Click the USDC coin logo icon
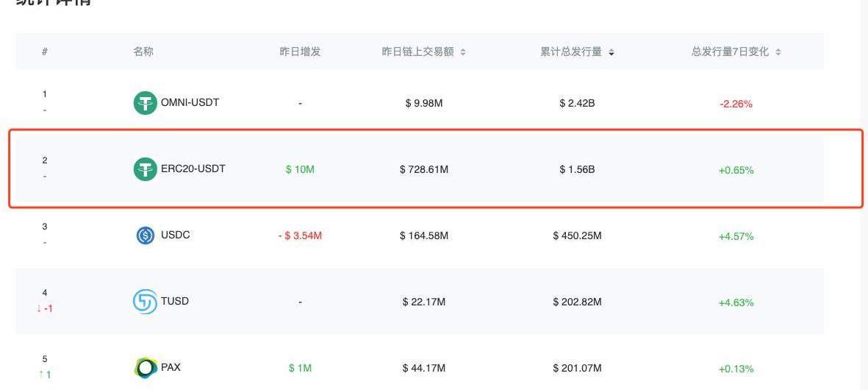This screenshot has width=868, height=390. coord(145,235)
